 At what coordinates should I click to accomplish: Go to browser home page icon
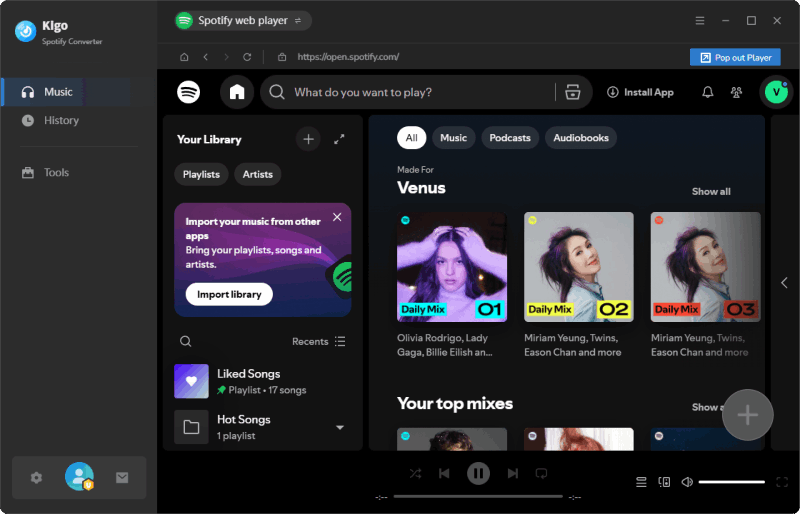tap(184, 57)
